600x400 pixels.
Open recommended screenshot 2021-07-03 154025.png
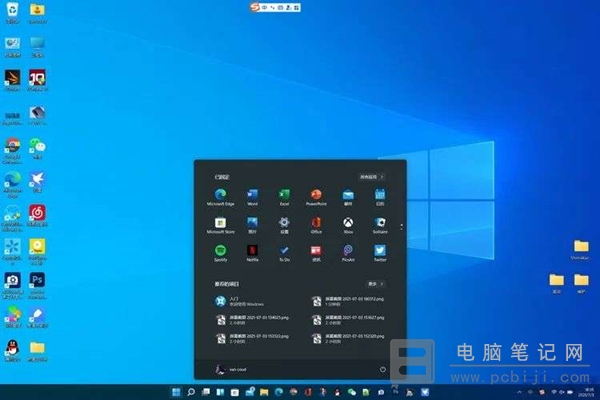pos(253,320)
